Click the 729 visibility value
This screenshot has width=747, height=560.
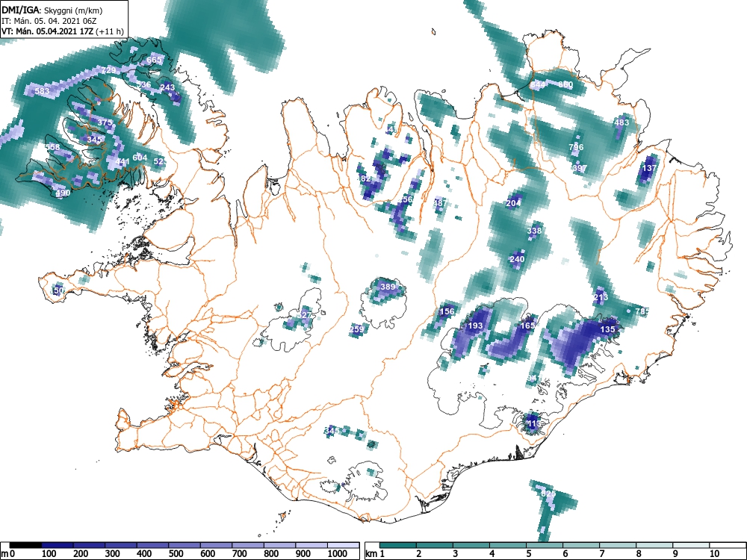[108, 70]
